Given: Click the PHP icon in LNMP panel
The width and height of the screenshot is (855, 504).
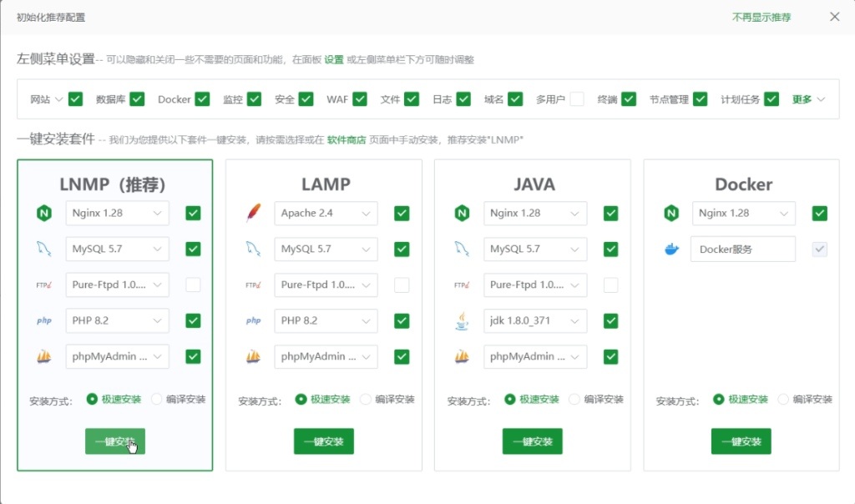Looking at the screenshot, I should 43,320.
